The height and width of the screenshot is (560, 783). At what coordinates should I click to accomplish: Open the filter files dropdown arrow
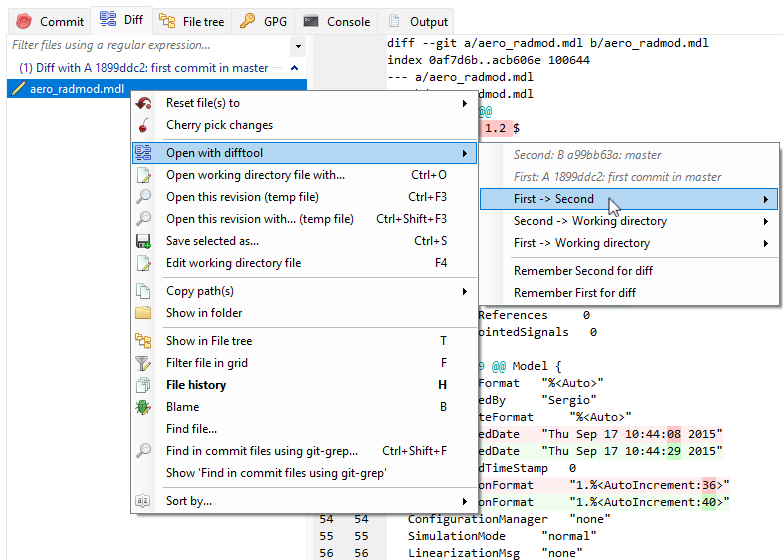[298, 46]
